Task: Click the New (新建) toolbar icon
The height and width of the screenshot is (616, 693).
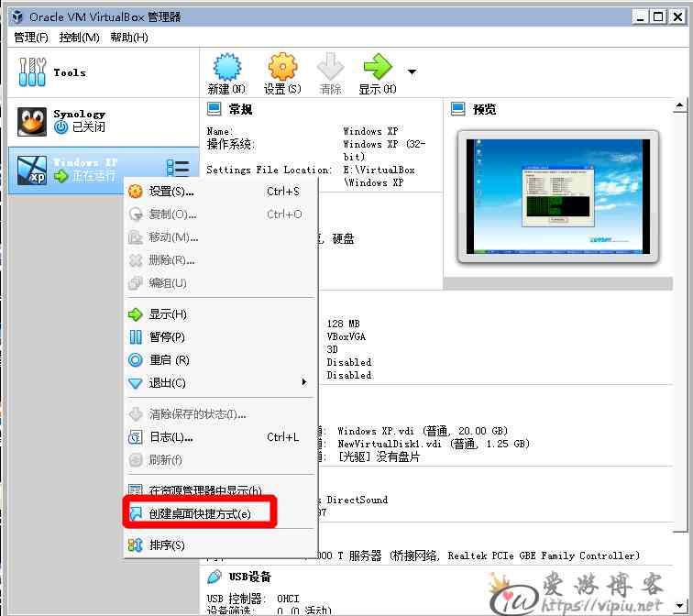Action: [x=226, y=67]
